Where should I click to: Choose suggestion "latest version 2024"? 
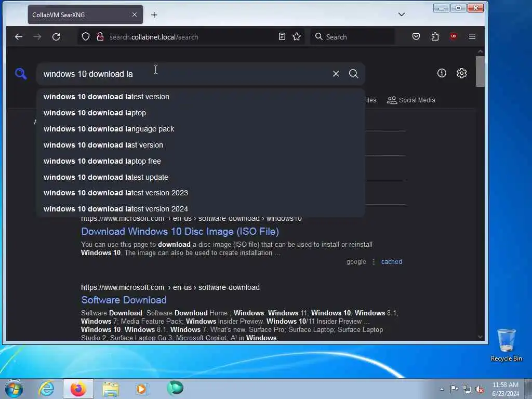(200, 209)
